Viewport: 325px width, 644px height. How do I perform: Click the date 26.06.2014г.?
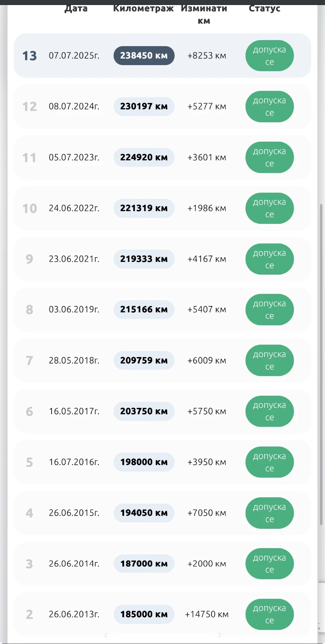click(74, 564)
